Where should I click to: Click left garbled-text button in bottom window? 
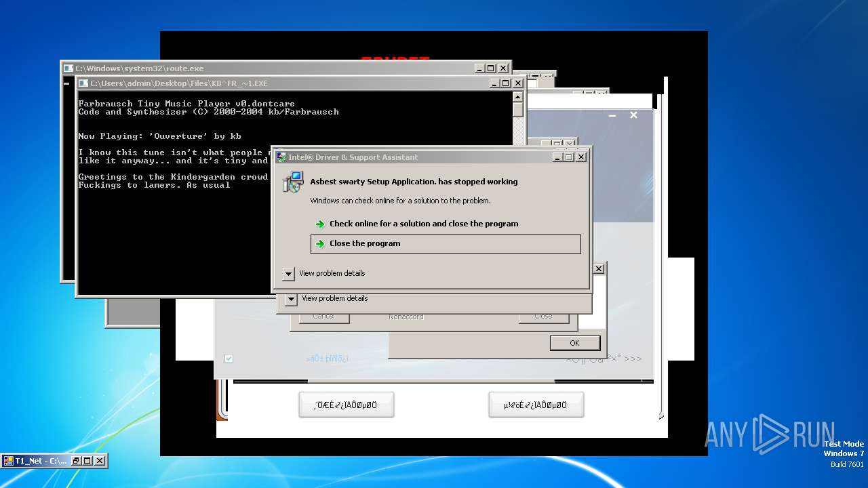pyautogui.click(x=346, y=405)
